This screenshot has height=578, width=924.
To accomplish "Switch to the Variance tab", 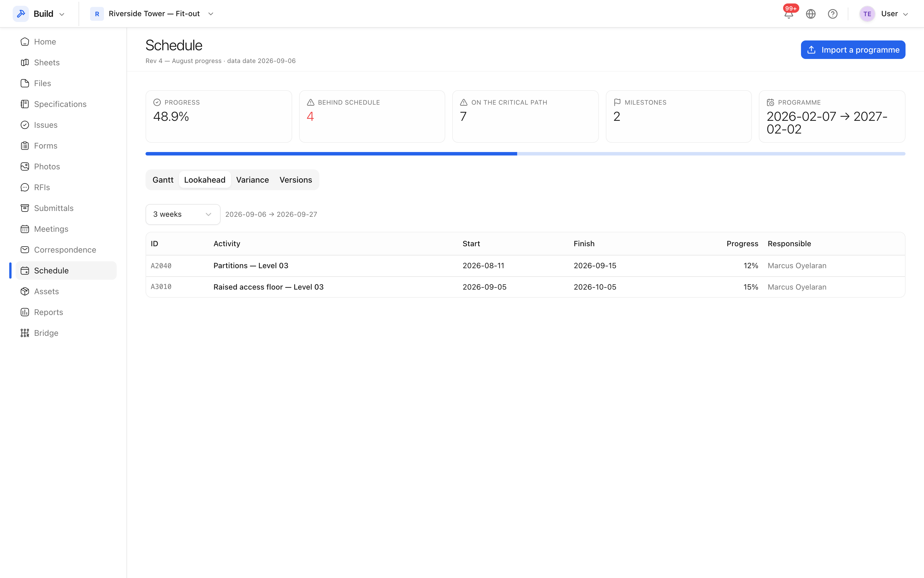I will coord(252,180).
